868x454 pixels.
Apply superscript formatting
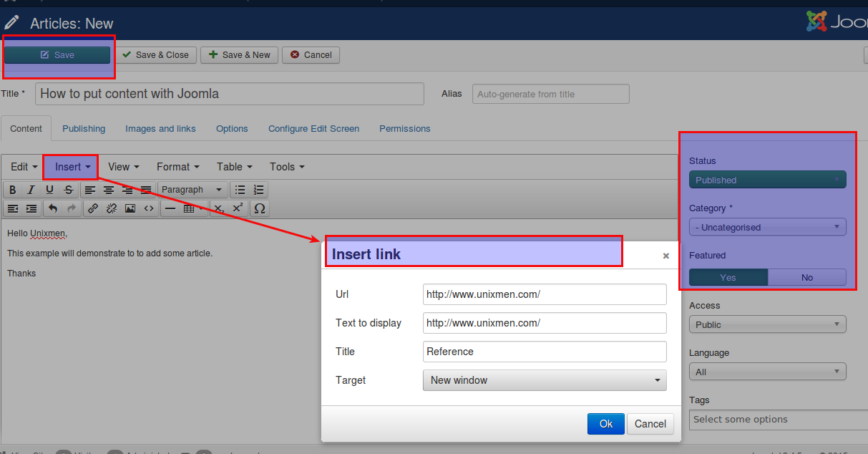coord(238,208)
